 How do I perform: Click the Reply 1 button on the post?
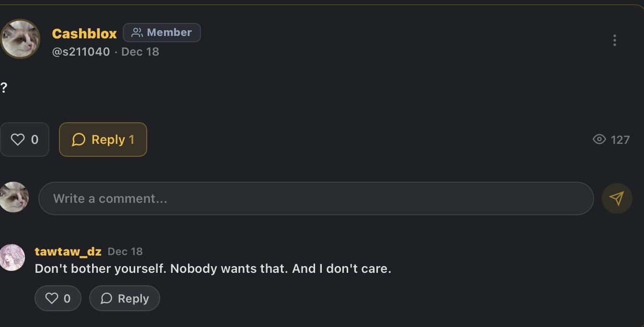103,140
